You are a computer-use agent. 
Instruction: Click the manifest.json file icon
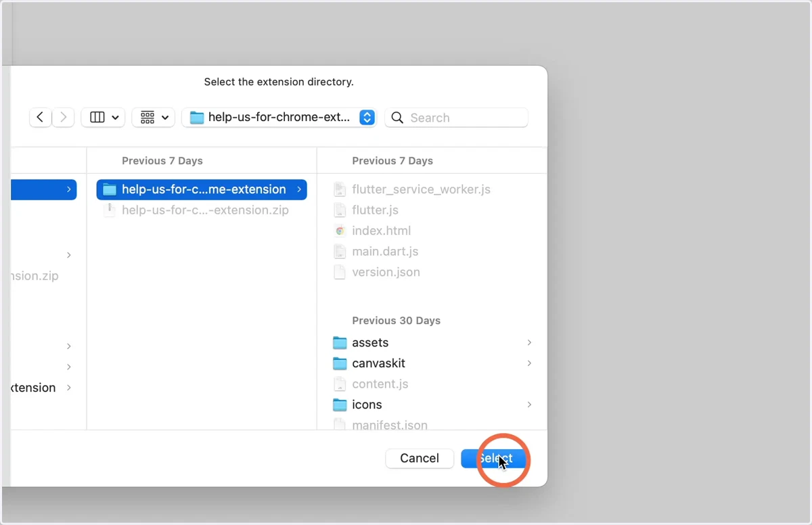[340, 425]
